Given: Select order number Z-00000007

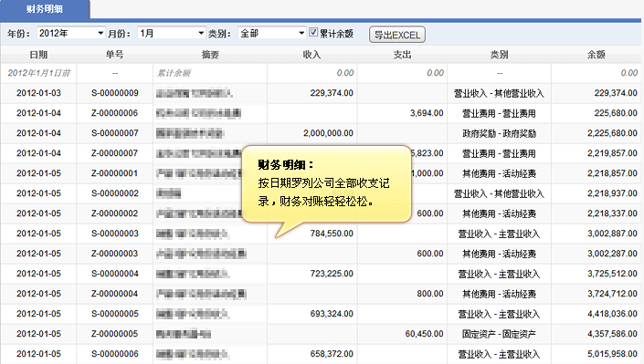Looking at the screenshot, I should tap(114, 153).
